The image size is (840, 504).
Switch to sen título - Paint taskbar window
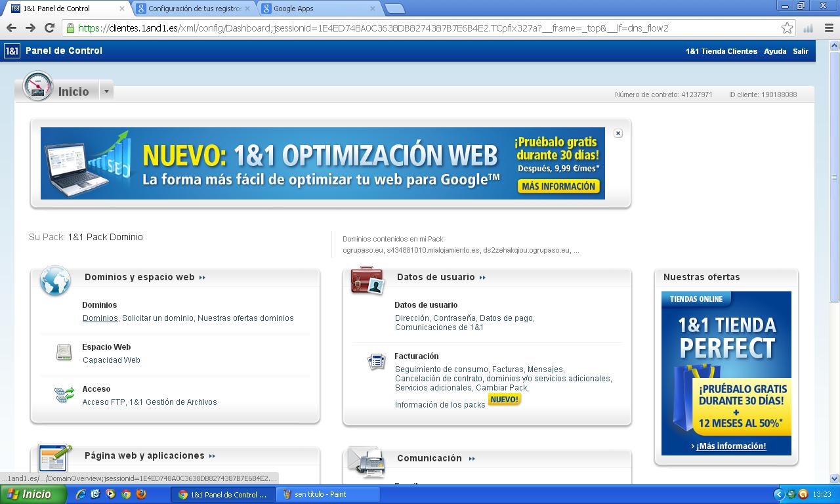(x=329, y=494)
